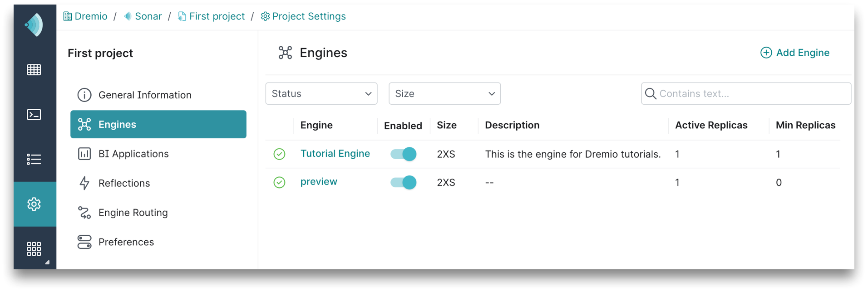Click preview engine Min Replicas value 0
Screen dimensions: 868x292
(779, 182)
